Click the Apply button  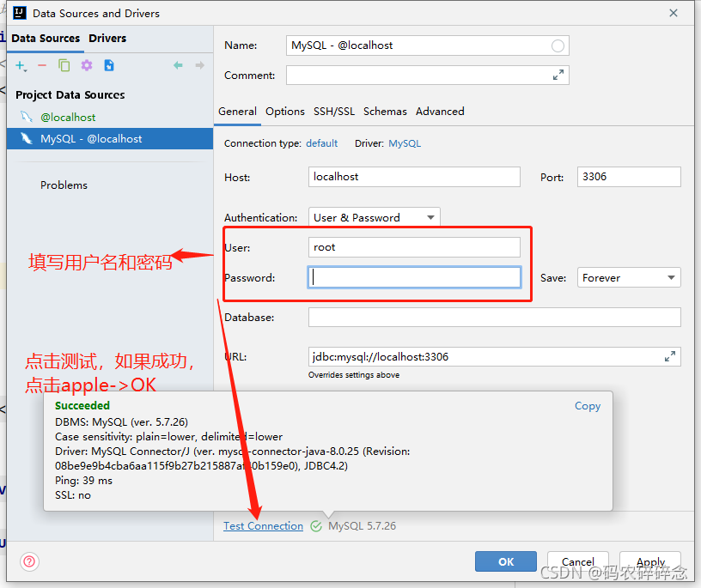(x=650, y=561)
